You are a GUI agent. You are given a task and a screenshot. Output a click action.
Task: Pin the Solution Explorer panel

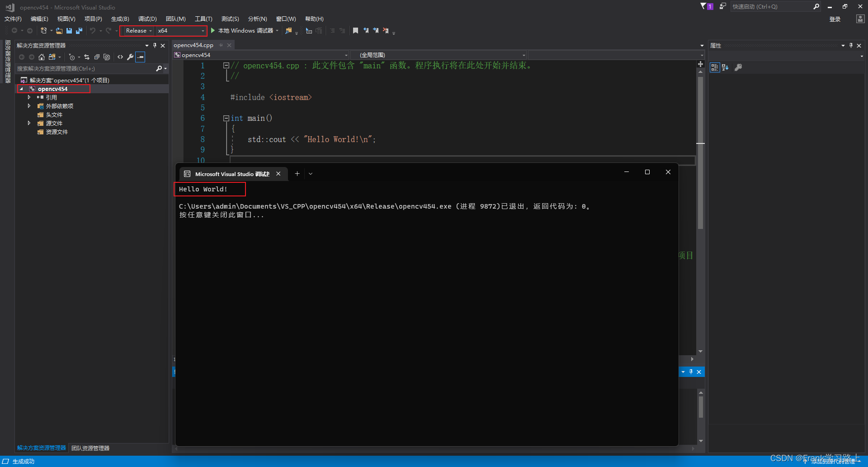click(x=155, y=45)
